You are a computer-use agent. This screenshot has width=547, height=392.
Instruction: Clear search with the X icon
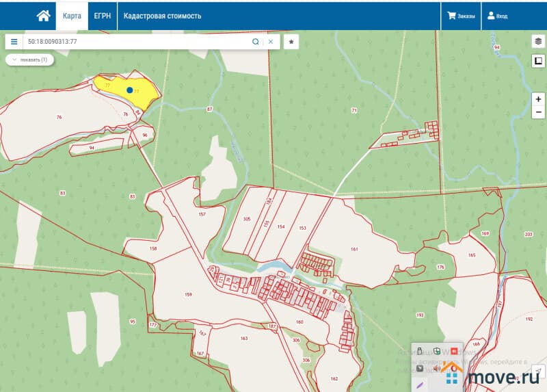pos(271,42)
